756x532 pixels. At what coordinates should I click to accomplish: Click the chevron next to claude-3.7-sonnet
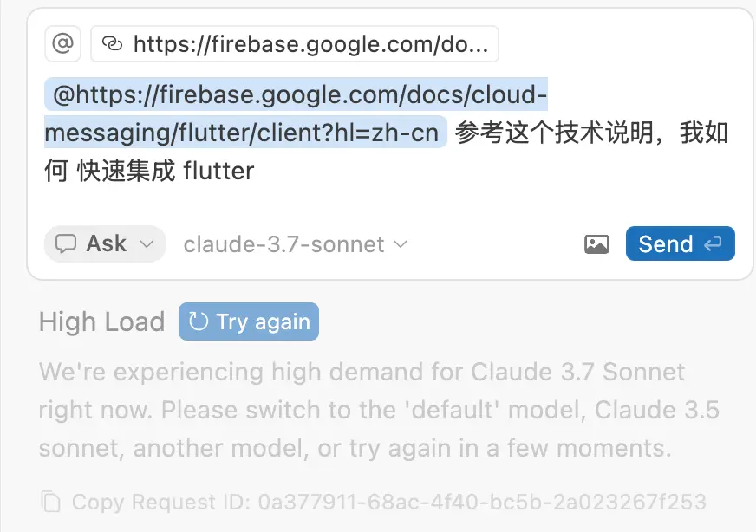click(x=401, y=245)
